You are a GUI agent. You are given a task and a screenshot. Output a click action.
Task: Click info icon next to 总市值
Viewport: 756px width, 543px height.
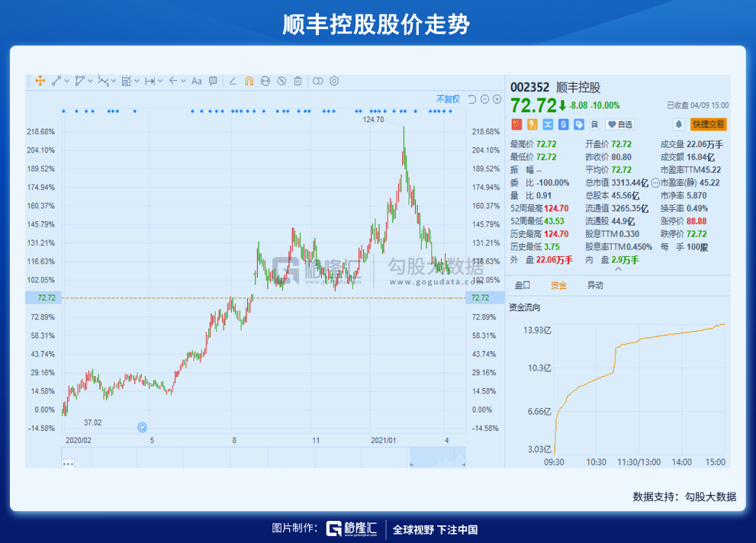[655, 182]
